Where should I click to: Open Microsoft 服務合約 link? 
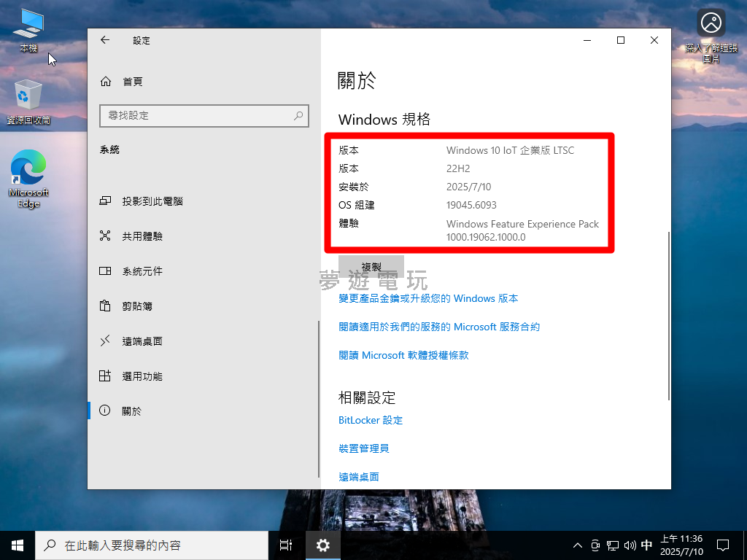(x=439, y=327)
